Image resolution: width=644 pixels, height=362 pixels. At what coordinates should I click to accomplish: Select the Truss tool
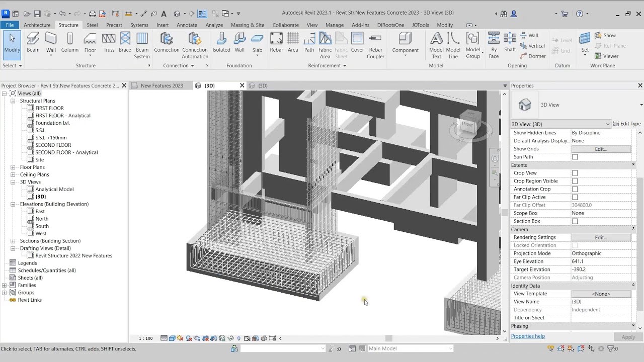[109, 42]
